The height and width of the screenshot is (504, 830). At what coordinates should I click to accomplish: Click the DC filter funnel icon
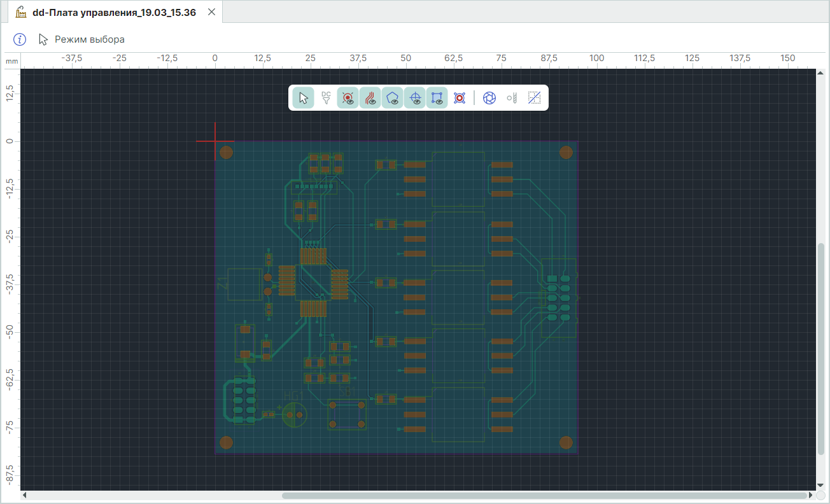coord(326,98)
